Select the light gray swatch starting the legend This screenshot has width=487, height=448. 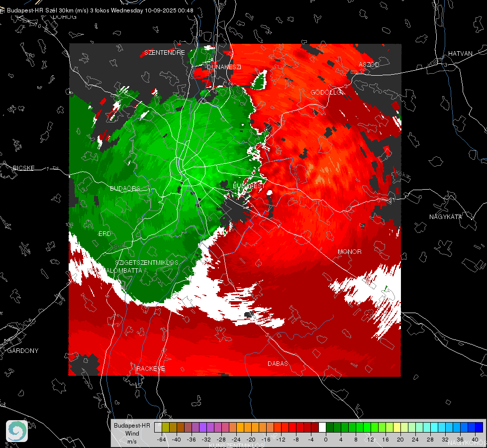(x=158, y=428)
